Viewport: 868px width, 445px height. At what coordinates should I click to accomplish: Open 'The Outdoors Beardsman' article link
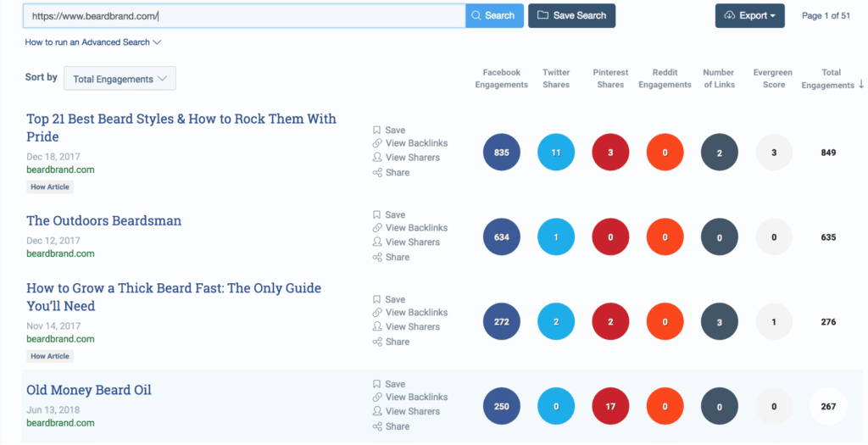tap(103, 221)
